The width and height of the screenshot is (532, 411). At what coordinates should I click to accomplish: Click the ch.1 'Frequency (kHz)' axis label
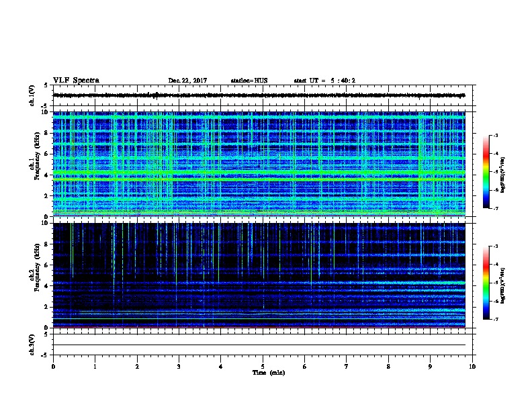(37, 156)
